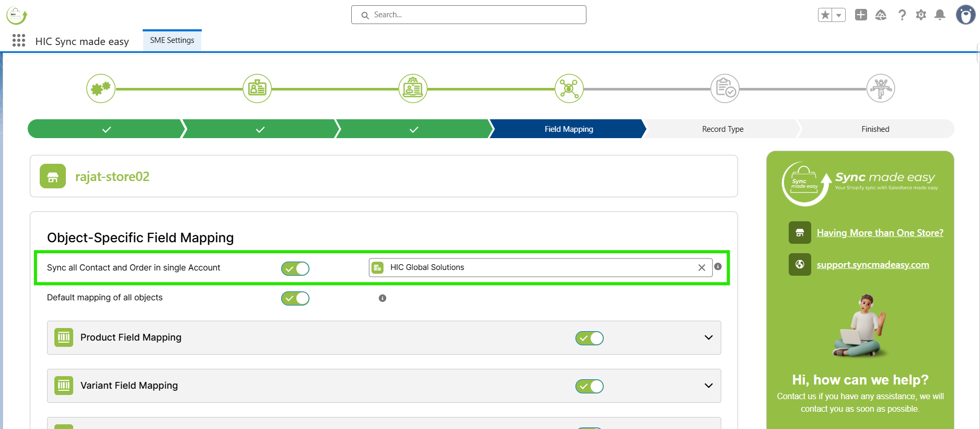Image resolution: width=980 pixels, height=429 pixels.
Task: Open the support.syncmadeasy.com link
Action: point(873,265)
